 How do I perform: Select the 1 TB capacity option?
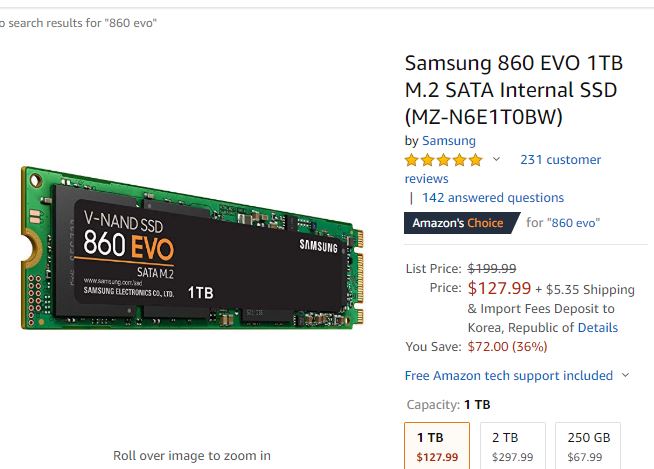point(437,446)
